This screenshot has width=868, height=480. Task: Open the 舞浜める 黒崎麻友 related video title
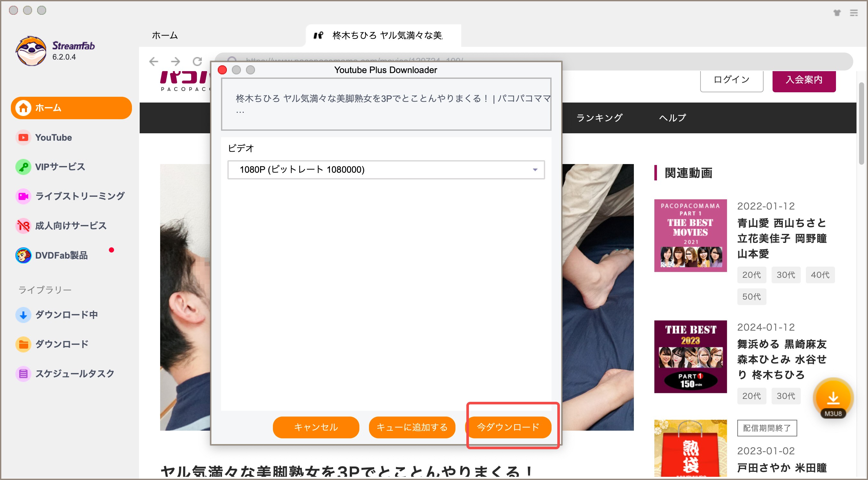pyautogui.click(x=782, y=359)
